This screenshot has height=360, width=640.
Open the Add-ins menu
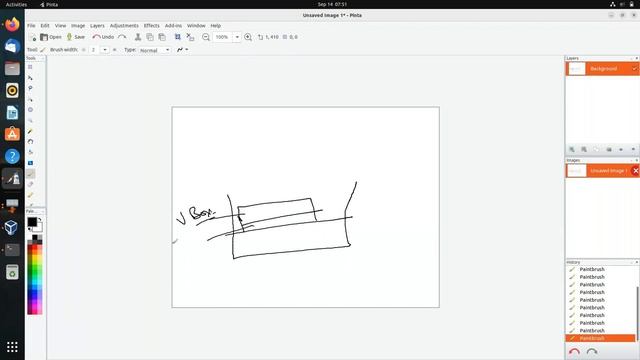point(173,26)
